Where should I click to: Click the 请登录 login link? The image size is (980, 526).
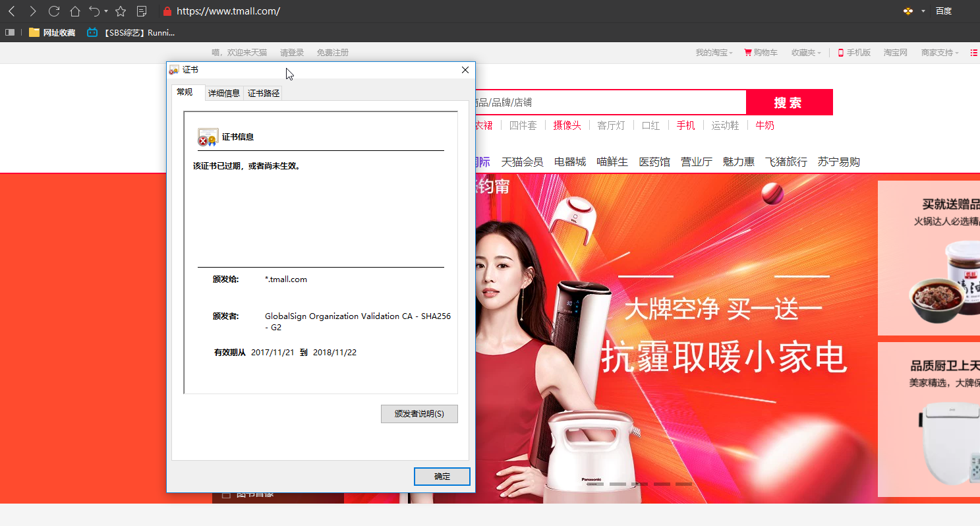pyautogui.click(x=292, y=53)
